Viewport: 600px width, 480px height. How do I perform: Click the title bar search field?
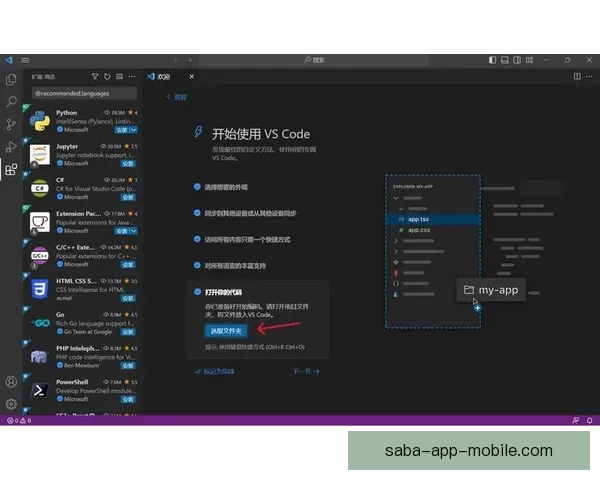click(x=314, y=60)
